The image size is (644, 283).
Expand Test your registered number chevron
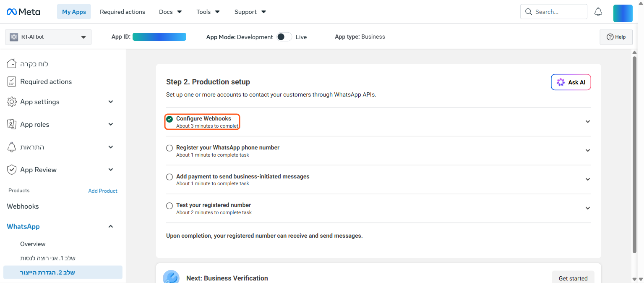[x=587, y=208]
